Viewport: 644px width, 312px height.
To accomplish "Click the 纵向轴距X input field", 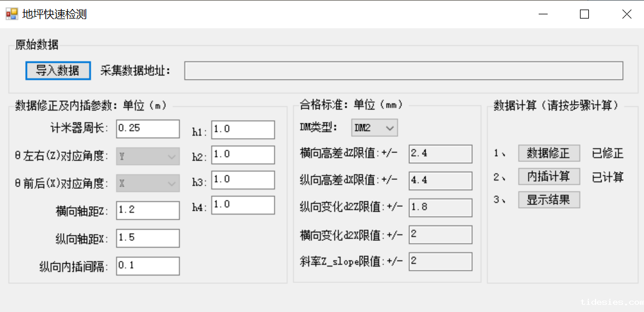I will point(148,238).
